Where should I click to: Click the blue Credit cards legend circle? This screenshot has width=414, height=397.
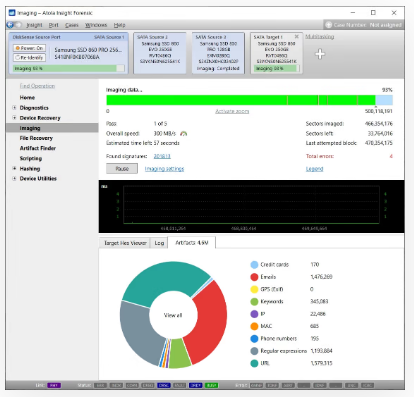point(254,265)
